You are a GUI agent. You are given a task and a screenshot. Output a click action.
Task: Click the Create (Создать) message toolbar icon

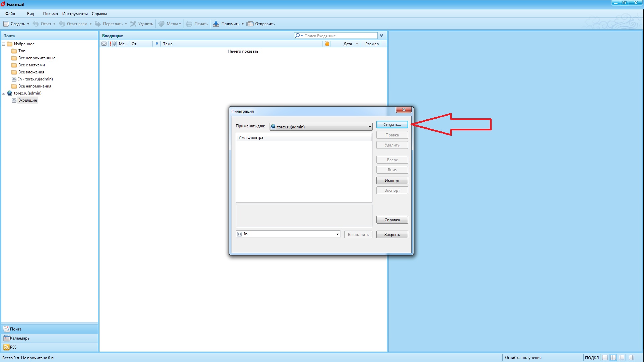[6, 24]
